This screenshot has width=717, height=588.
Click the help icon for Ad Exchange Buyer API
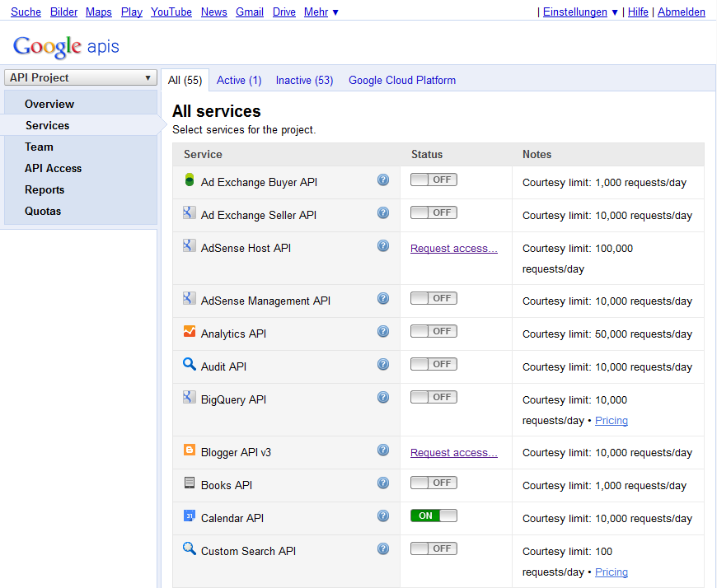point(383,180)
